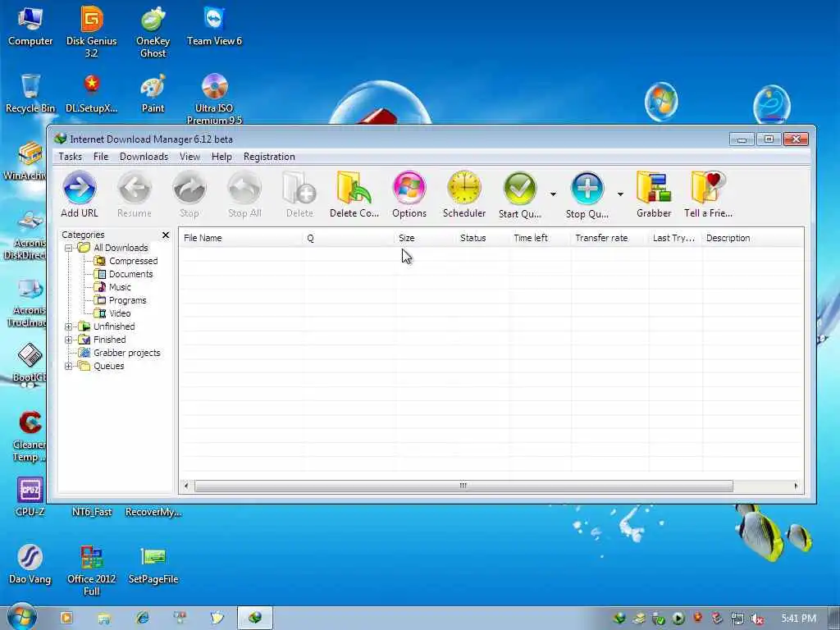This screenshot has height=630, width=840.
Task: Sort by Transfer rate column header
Action: [x=609, y=238]
